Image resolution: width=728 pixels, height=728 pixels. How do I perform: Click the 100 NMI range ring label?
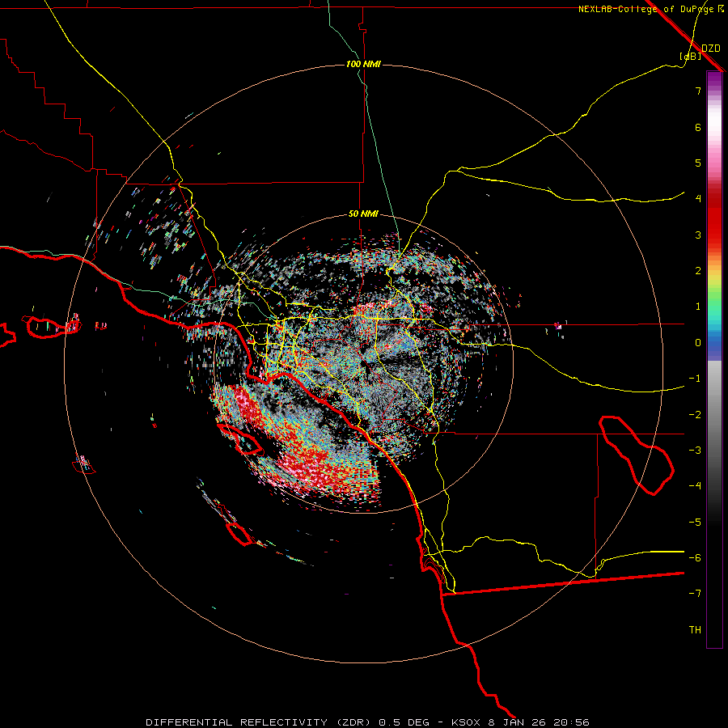[x=363, y=64]
